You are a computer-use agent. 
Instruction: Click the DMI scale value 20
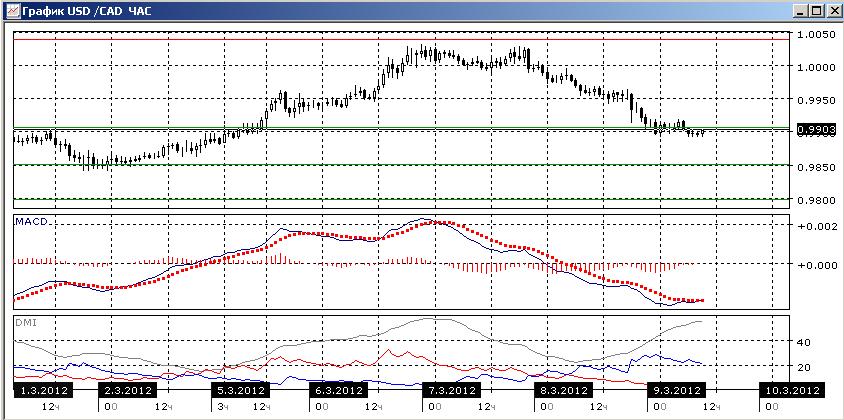pos(805,367)
